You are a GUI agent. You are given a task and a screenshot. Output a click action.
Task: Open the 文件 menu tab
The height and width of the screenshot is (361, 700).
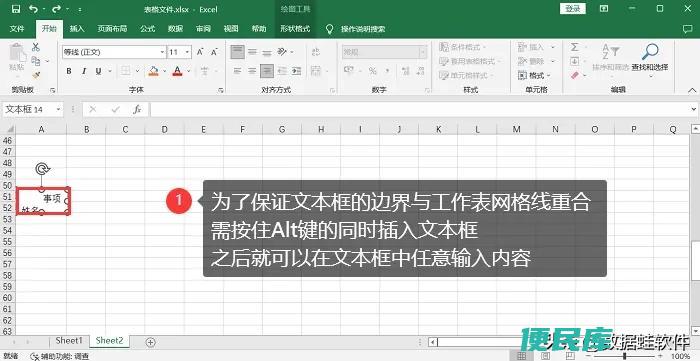coord(17,29)
